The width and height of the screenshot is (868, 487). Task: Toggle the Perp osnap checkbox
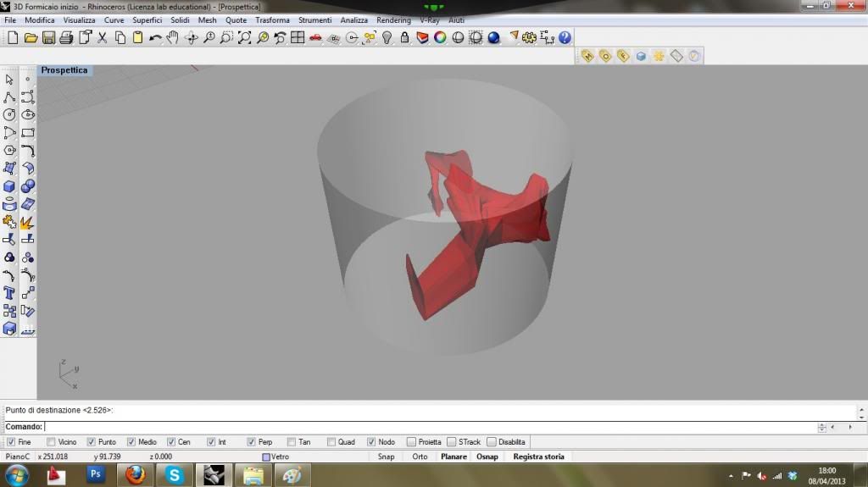coord(251,441)
